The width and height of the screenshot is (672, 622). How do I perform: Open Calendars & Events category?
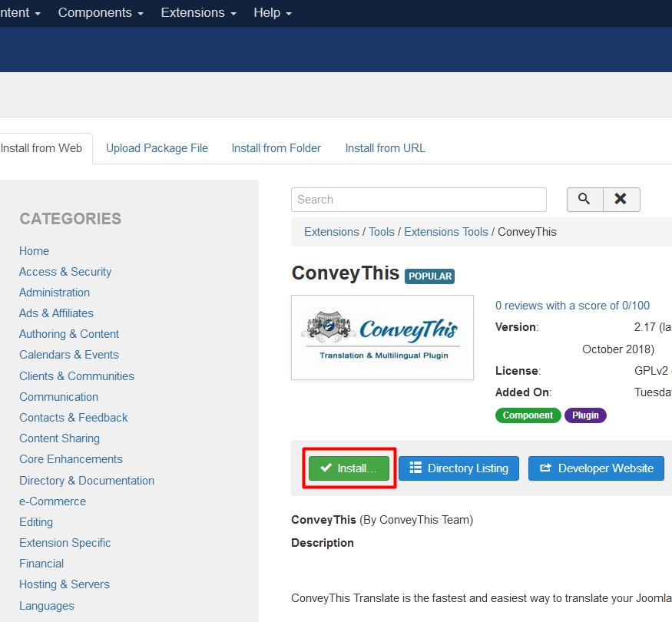[69, 355]
